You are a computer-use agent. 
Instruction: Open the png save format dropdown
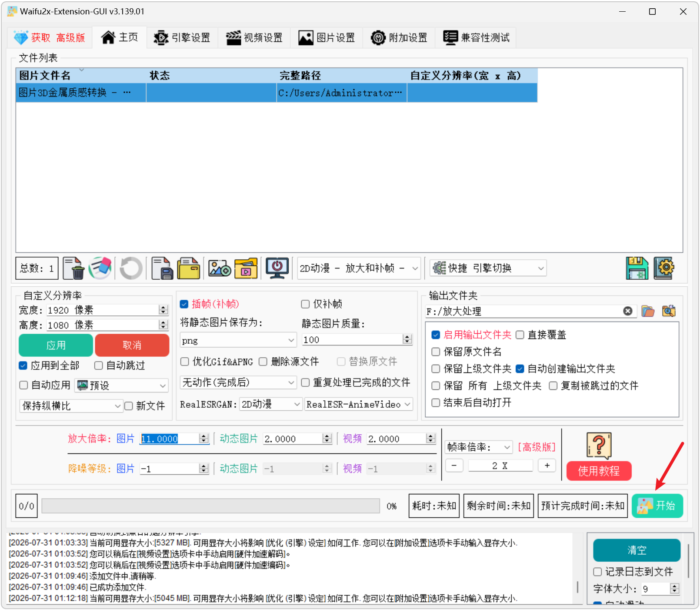point(238,340)
